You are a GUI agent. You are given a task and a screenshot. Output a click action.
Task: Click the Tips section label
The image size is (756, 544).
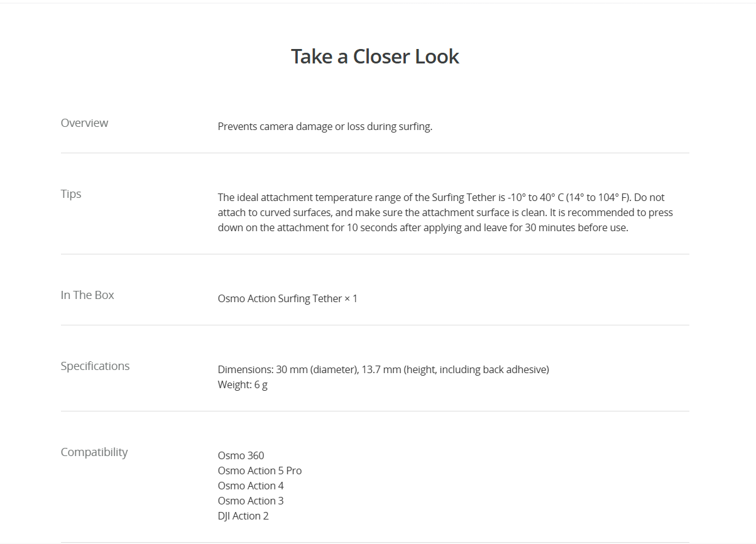[x=71, y=194]
